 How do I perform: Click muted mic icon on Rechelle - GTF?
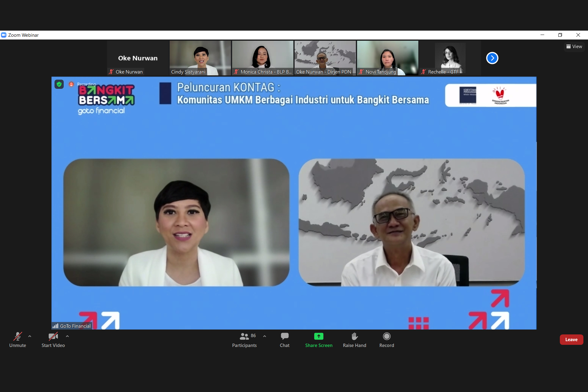[x=424, y=72]
